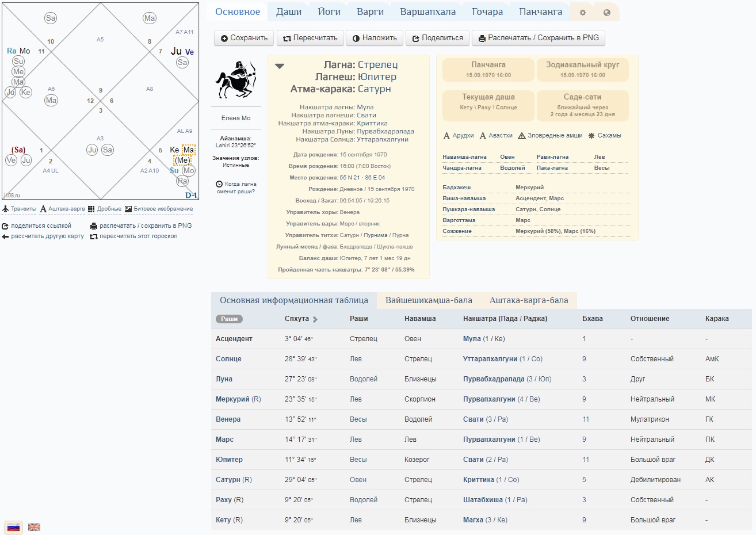Screen dimensions: 756x535
Task: Click Мула nakshatra in Асцендент row
Action: tap(472, 339)
